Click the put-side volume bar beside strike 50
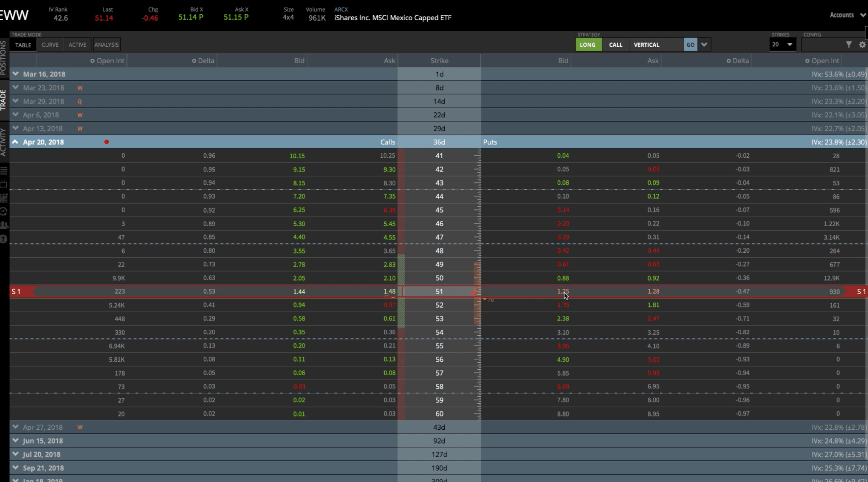This screenshot has height=482, width=868. [477, 278]
